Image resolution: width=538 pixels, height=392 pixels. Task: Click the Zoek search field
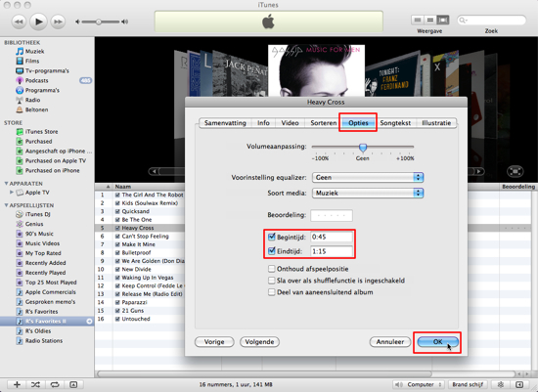(491, 21)
